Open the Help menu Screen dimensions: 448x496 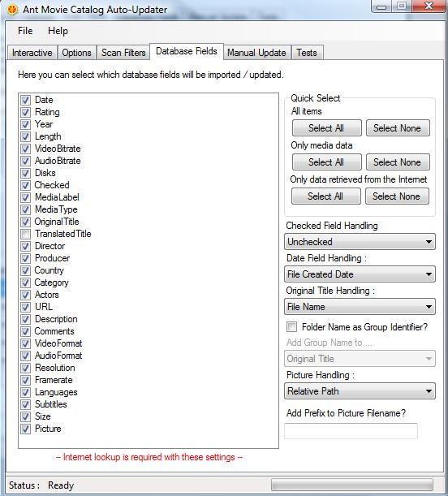[58, 31]
